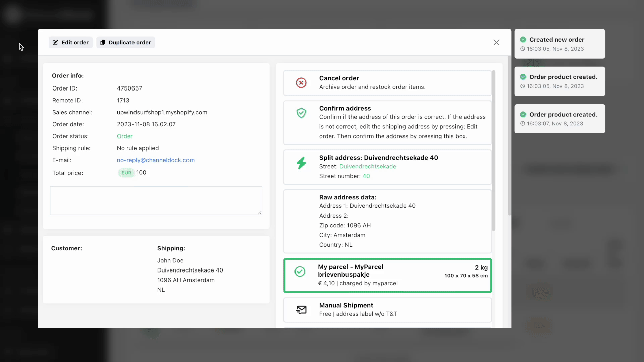
Task: Select the Cancel order action card
Action: [387, 83]
